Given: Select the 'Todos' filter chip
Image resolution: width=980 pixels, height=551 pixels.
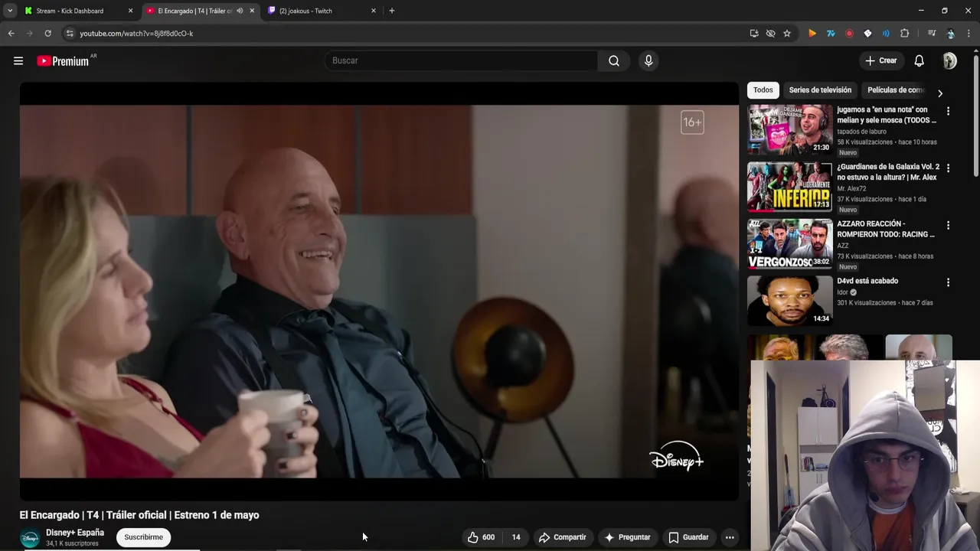Looking at the screenshot, I should pyautogui.click(x=763, y=90).
